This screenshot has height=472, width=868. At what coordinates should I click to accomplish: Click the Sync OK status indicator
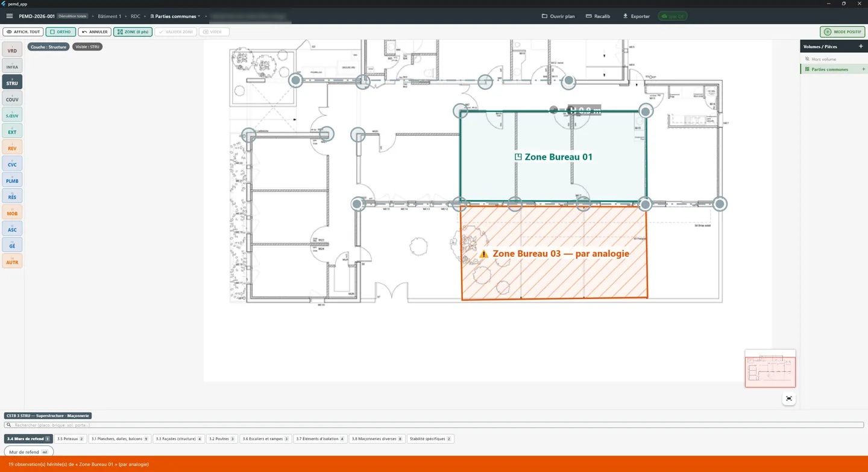(673, 16)
